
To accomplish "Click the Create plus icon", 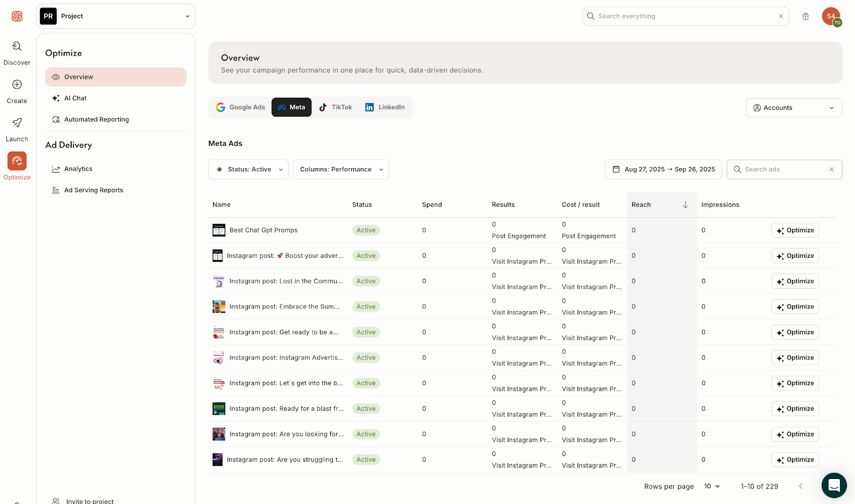I will click(17, 85).
